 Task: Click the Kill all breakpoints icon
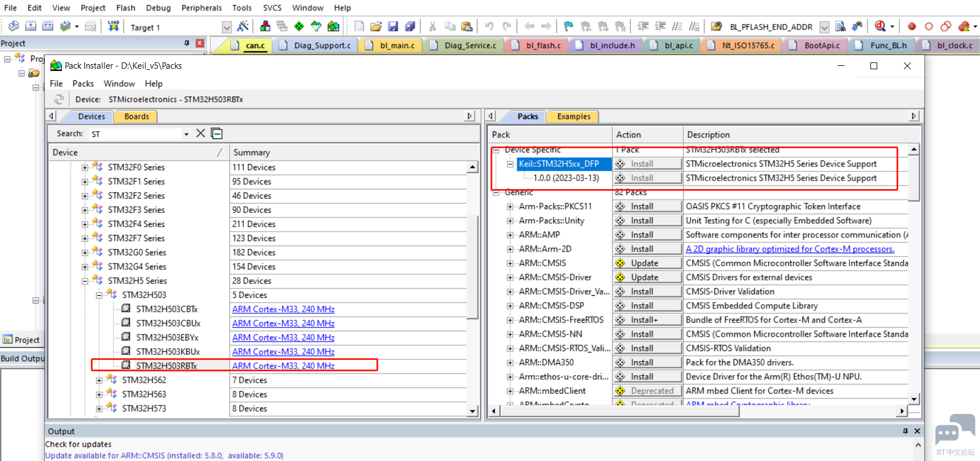(964, 26)
